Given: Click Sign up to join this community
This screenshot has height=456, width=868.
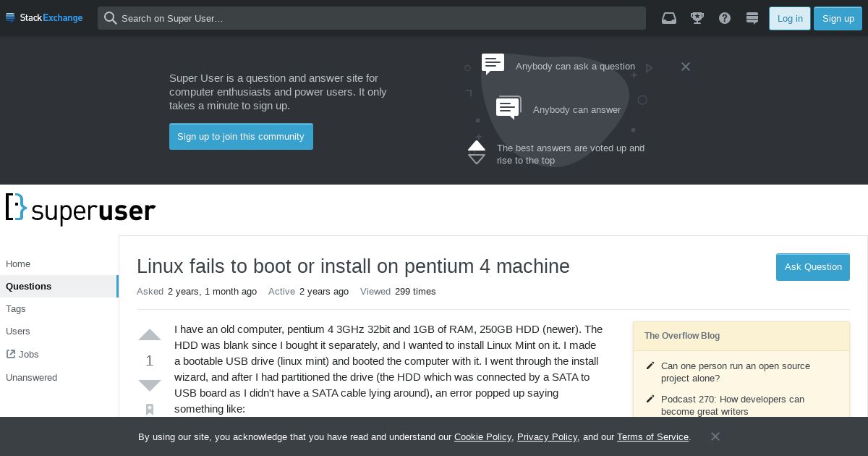Looking at the screenshot, I should [241, 137].
